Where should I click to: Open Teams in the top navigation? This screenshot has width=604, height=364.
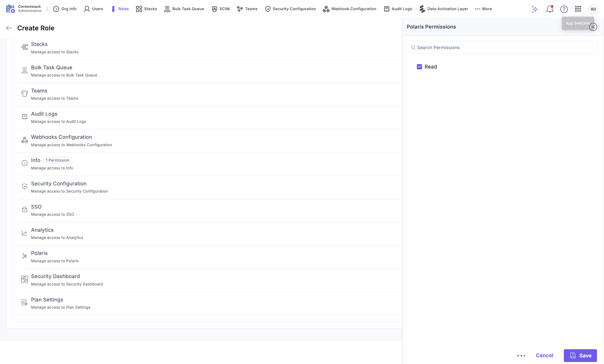coord(247,9)
